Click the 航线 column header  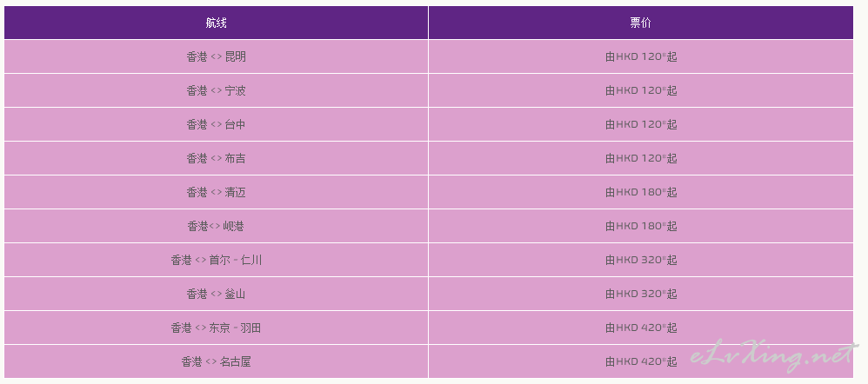pyautogui.click(x=216, y=23)
